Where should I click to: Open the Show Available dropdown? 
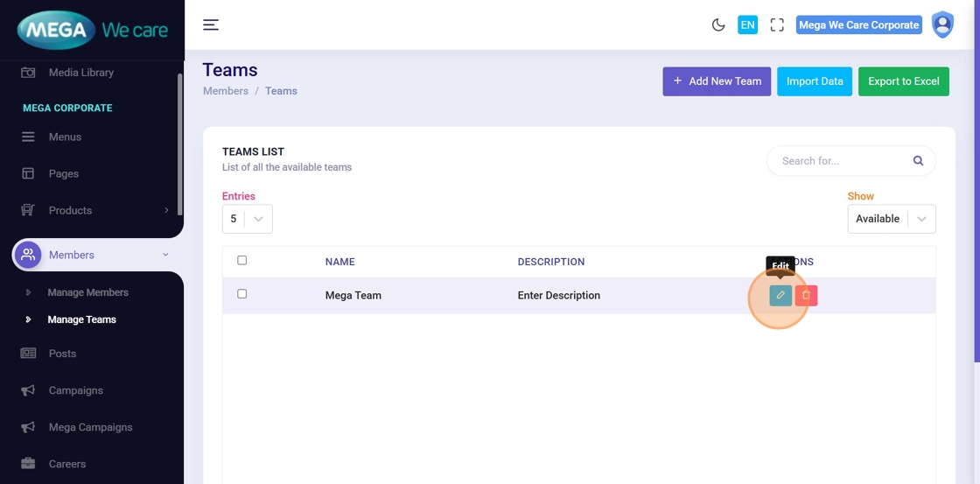coord(891,219)
